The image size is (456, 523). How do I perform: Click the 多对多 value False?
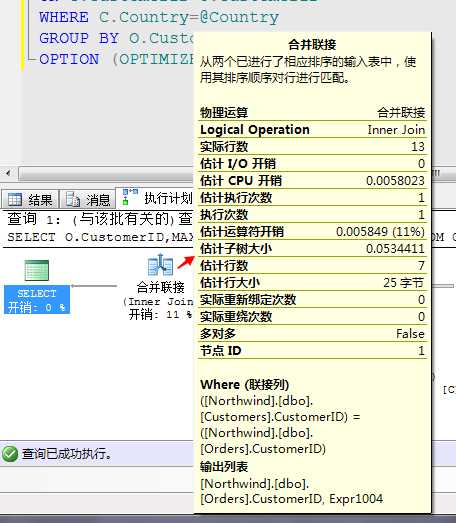point(410,334)
